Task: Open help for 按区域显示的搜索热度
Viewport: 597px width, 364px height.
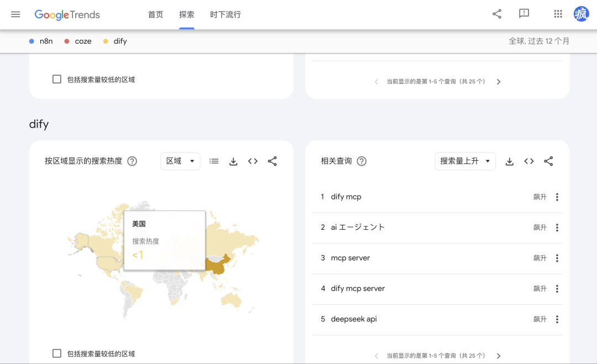Action: click(132, 161)
